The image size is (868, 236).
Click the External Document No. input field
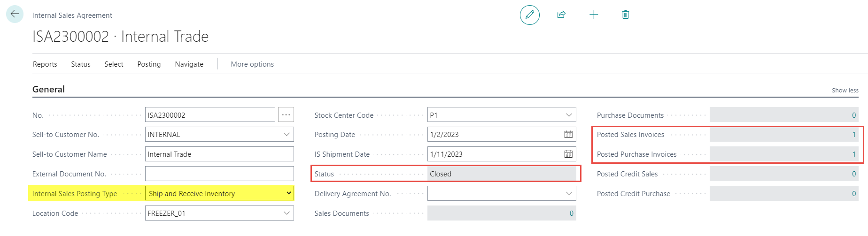[x=219, y=174]
